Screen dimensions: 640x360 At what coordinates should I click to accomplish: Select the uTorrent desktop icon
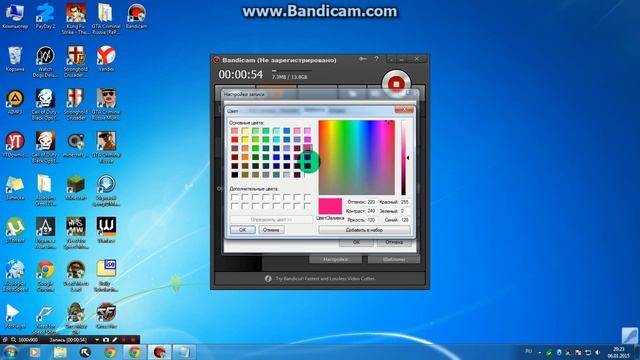pyautogui.click(x=15, y=231)
